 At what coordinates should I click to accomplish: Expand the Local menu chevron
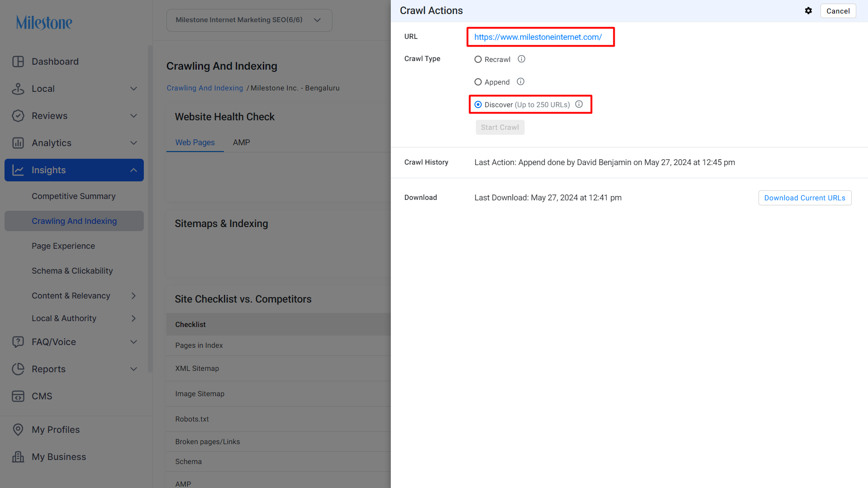(133, 89)
